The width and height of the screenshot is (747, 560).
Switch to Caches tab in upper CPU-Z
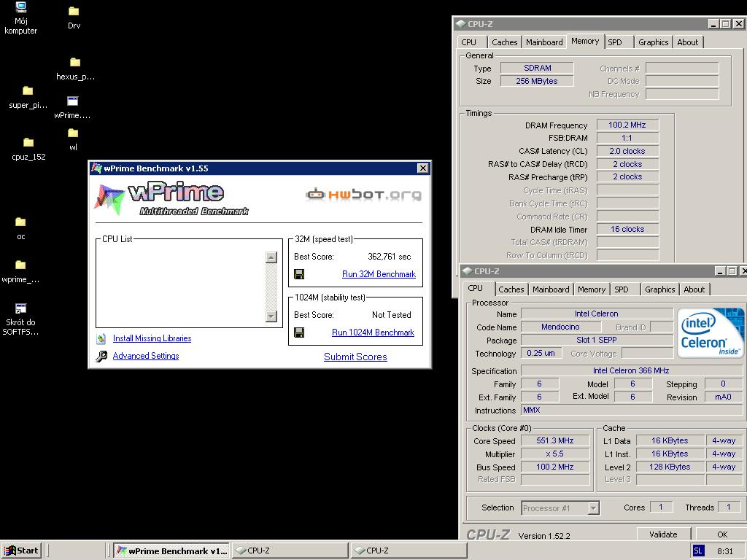(504, 42)
